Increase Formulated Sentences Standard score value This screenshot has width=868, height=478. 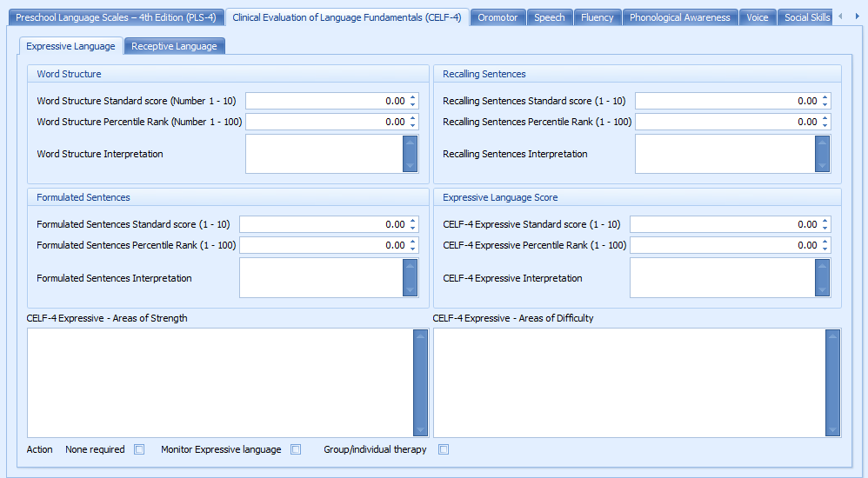click(x=412, y=222)
